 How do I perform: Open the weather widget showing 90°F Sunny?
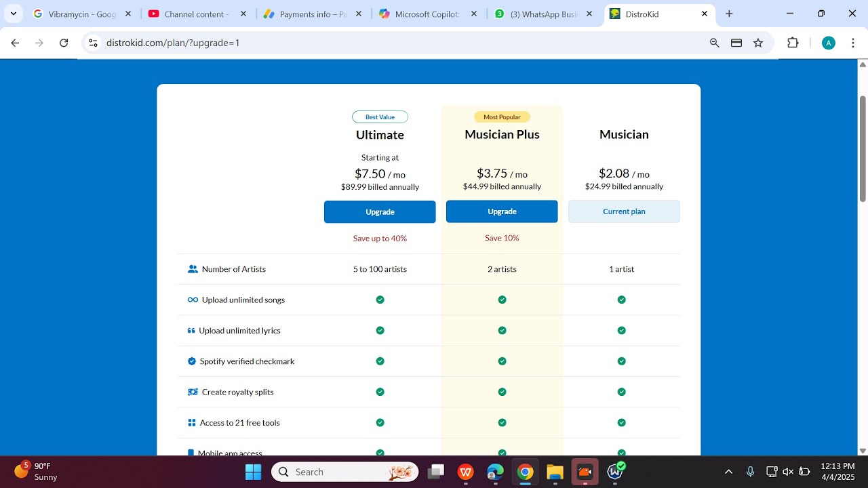pyautogui.click(x=37, y=472)
